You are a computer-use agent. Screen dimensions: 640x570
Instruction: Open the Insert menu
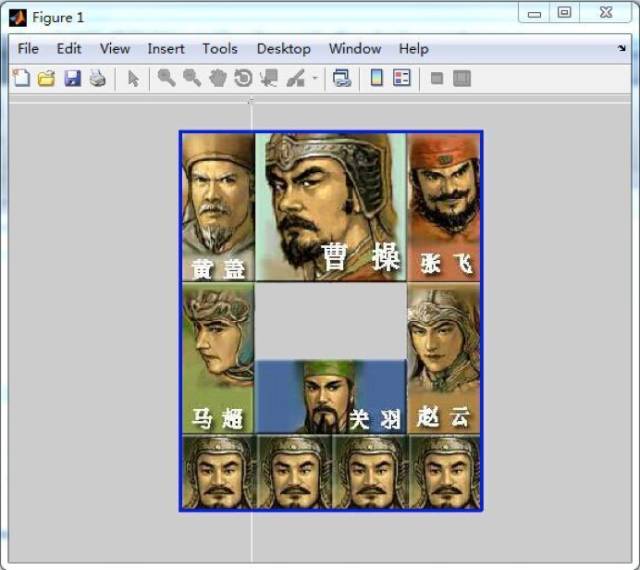[166, 48]
